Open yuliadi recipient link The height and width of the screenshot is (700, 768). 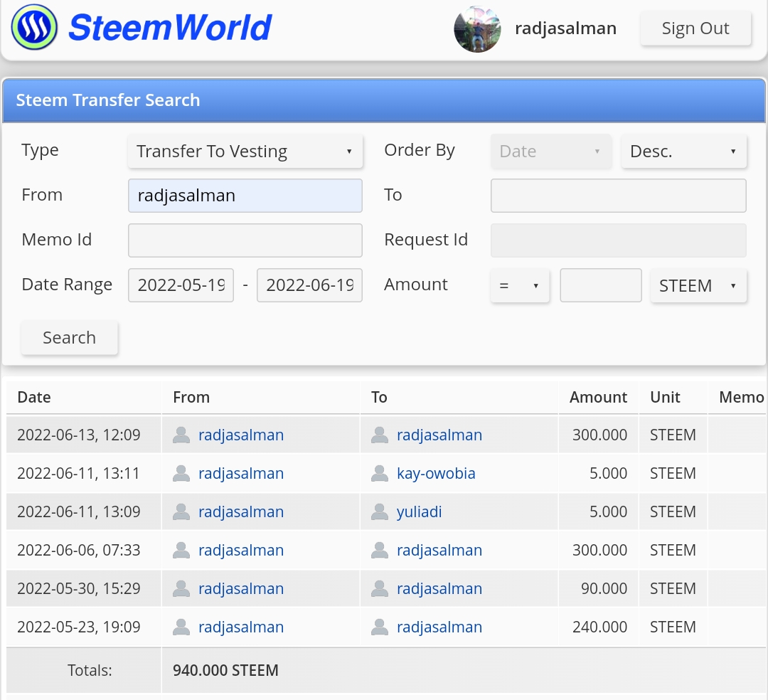pos(420,511)
